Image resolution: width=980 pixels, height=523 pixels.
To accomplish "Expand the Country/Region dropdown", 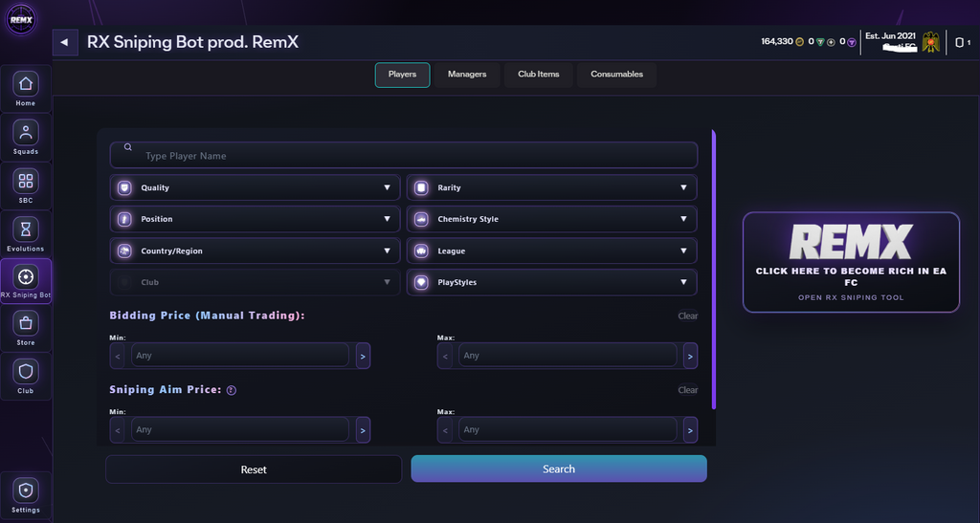I will coord(255,251).
